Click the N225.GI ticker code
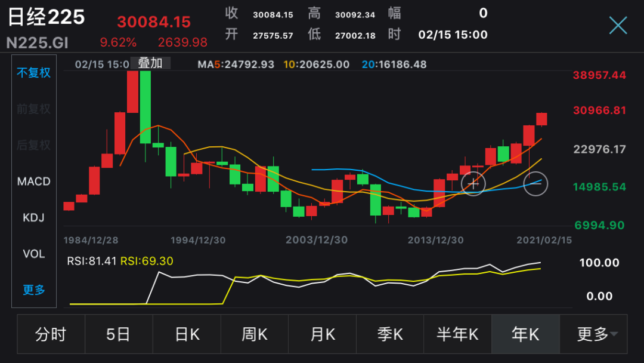The image size is (644, 363). click(38, 43)
